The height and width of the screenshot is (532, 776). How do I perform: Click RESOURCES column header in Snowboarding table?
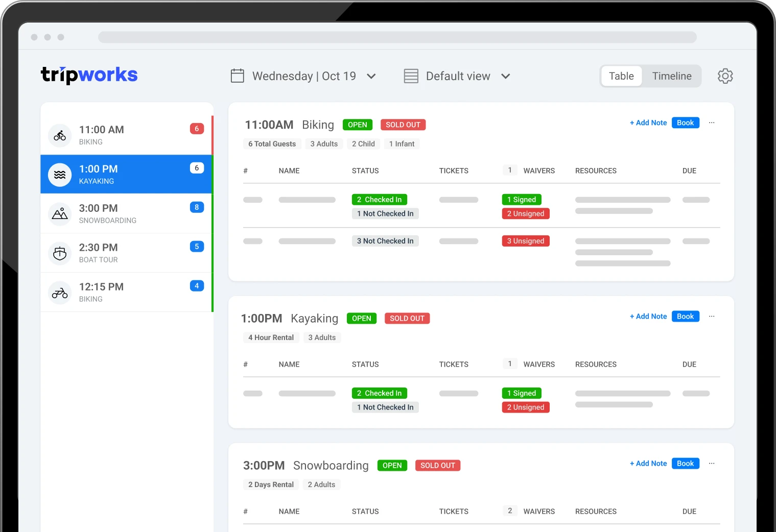pos(596,512)
